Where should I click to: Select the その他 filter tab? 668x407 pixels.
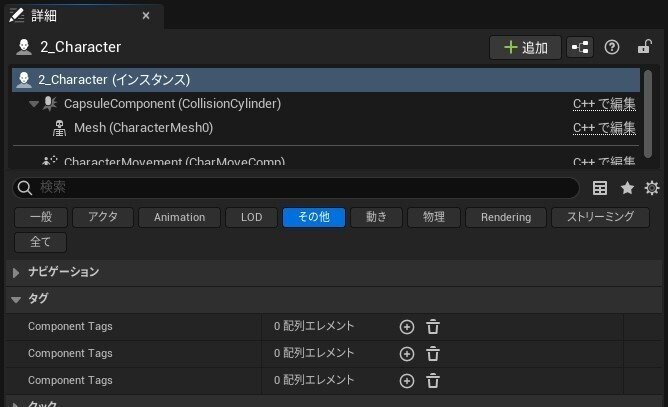tap(314, 217)
